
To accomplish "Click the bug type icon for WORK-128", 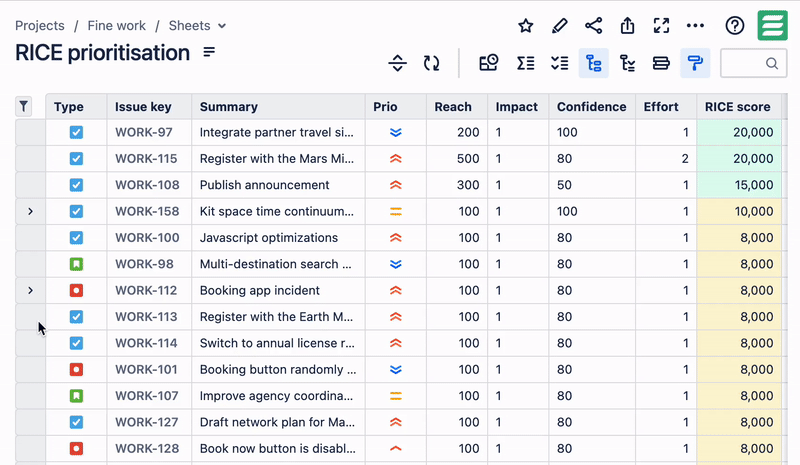I will tap(76, 449).
